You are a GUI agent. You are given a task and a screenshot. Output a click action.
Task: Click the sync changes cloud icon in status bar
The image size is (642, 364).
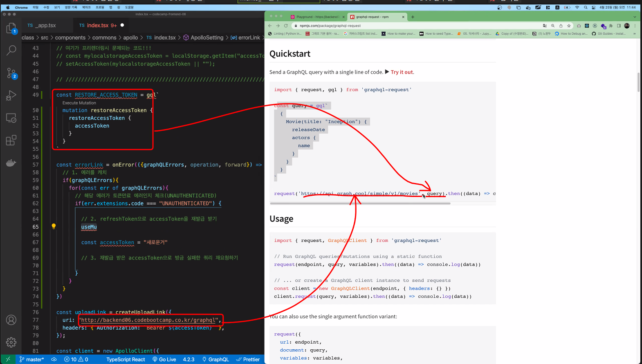pyautogui.click(x=54, y=360)
